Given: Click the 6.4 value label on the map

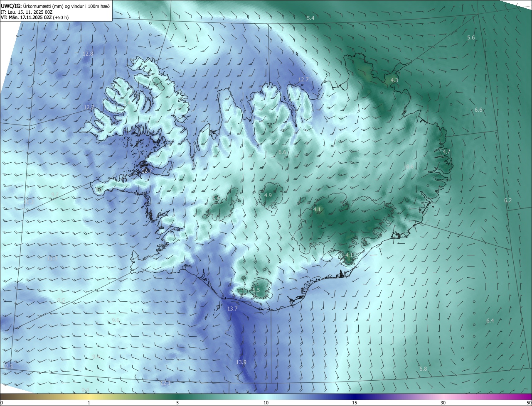Looking at the screenshot, I should (490, 320).
